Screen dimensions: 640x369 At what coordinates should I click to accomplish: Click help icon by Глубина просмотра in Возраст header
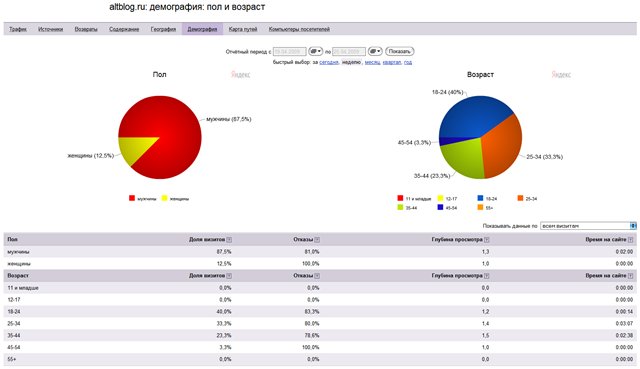click(487, 276)
